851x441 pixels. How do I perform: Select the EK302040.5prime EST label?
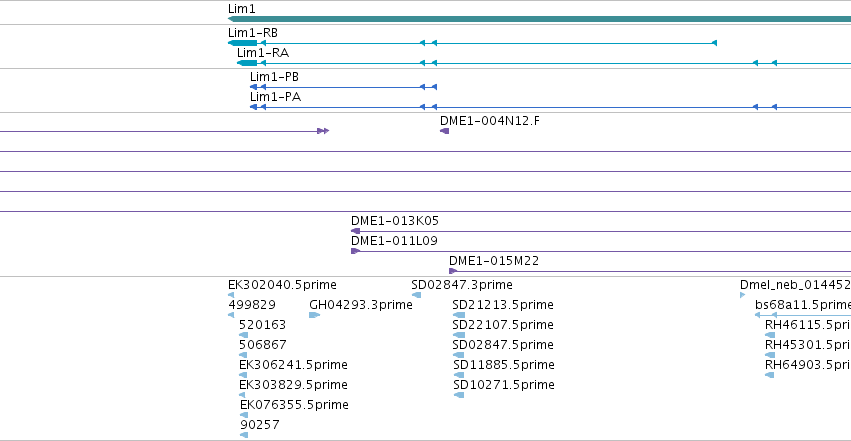(x=282, y=285)
